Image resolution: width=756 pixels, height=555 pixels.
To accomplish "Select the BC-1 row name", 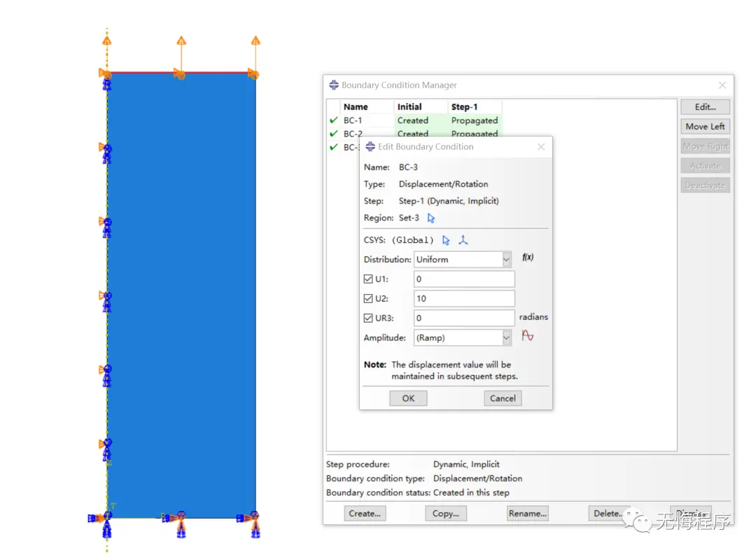I will point(352,120).
